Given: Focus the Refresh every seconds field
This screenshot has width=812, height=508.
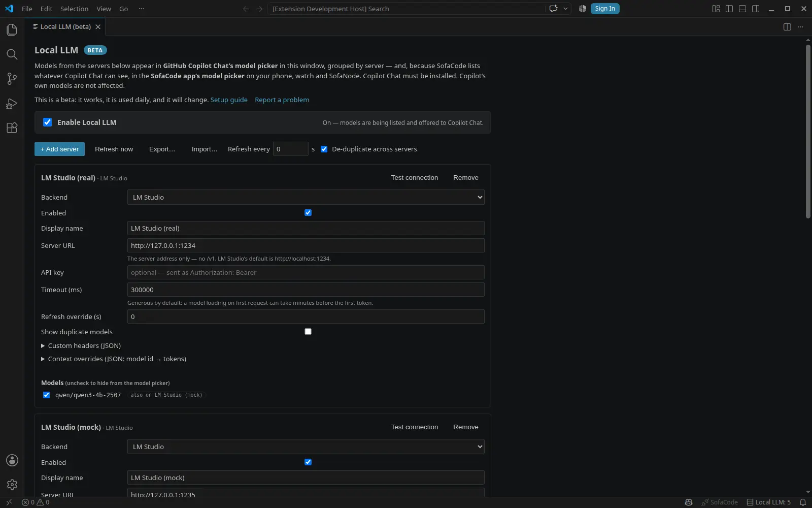Looking at the screenshot, I should [x=290, y=149].
